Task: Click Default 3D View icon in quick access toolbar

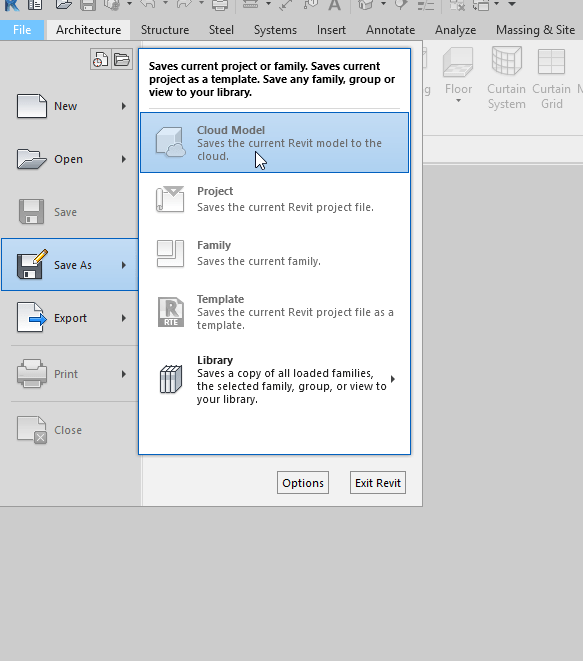Action: [x=365, y=4]
